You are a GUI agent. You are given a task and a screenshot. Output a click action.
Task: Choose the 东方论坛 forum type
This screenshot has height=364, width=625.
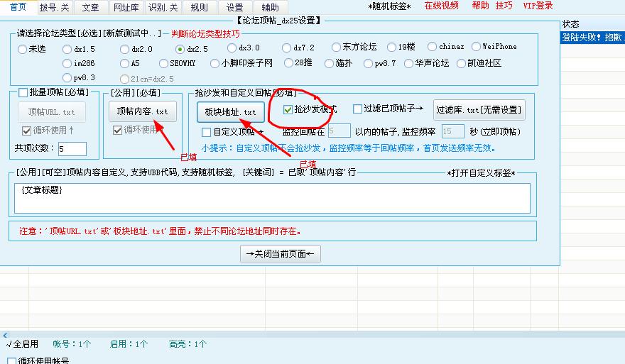[336, 48]
